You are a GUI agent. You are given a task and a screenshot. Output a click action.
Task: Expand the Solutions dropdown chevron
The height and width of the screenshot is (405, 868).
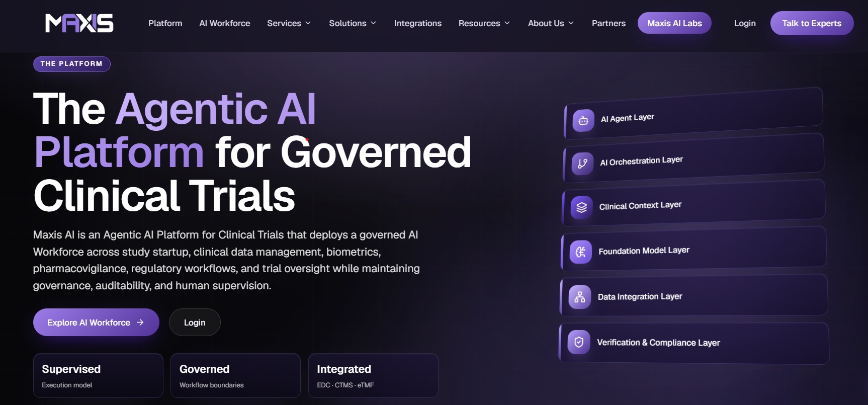click(373, 23)
